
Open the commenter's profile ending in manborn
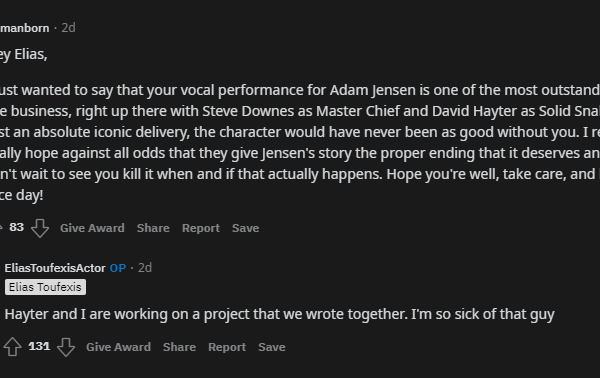tap(24, 28)
